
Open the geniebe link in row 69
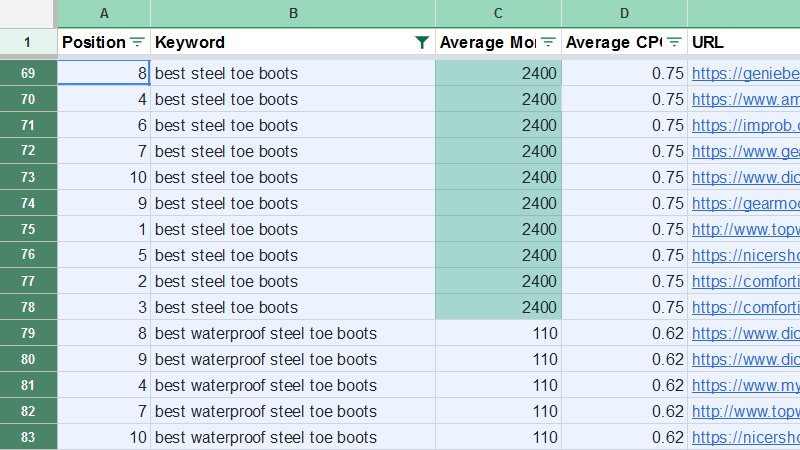[745, 73]
